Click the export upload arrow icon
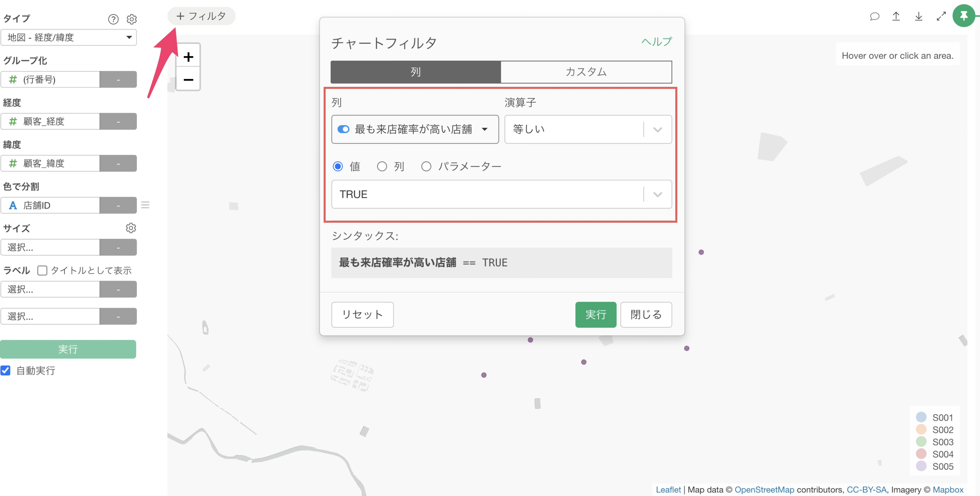Image resolution: width=980 pixels, height=496 pixels. pos(896,16)
